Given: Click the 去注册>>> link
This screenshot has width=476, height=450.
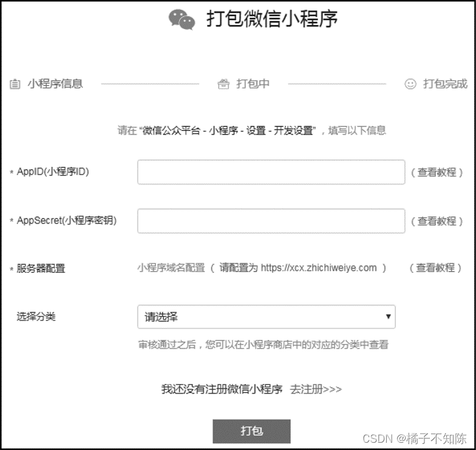Looking at the screenshot, I should click(x=316, y=389).
